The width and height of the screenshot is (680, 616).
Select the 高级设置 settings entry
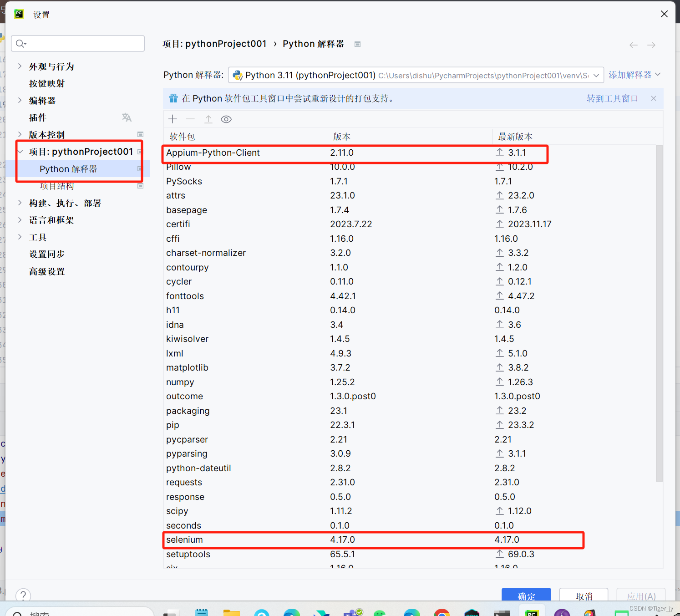pos(47,271)
